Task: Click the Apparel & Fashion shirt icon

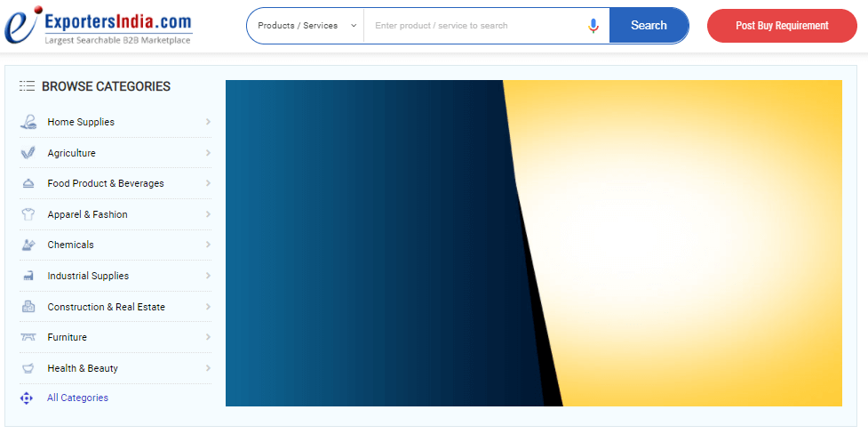Action: point(28,214)
